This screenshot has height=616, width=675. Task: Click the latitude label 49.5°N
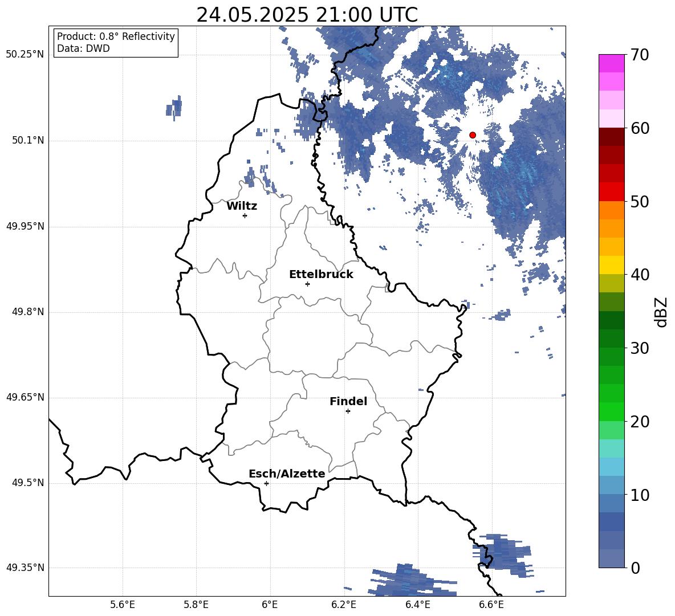(x=28, y=483)
